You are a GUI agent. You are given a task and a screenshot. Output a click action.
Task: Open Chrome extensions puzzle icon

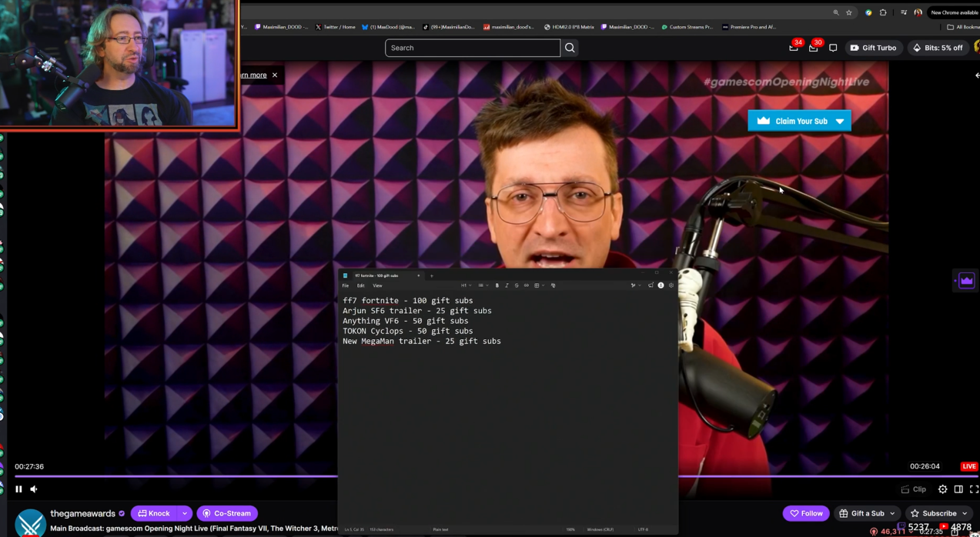pyautogui.click(x=883, y=12)
